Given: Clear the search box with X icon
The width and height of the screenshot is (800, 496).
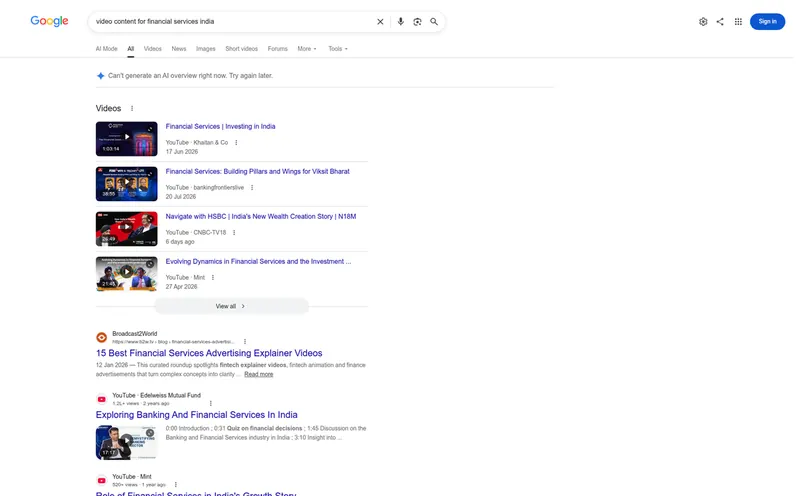Looking at the screenshot, I should tap(380, 21).
